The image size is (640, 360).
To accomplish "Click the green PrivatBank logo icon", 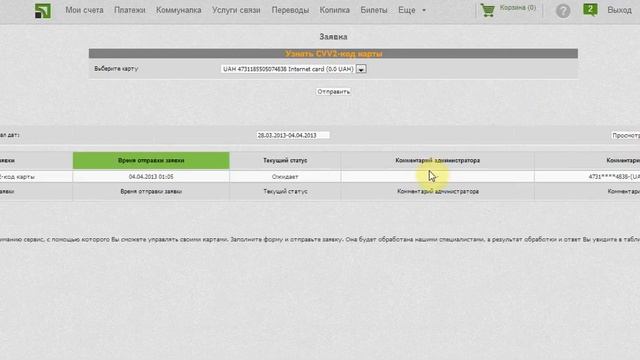I will (x=43, y=11).
